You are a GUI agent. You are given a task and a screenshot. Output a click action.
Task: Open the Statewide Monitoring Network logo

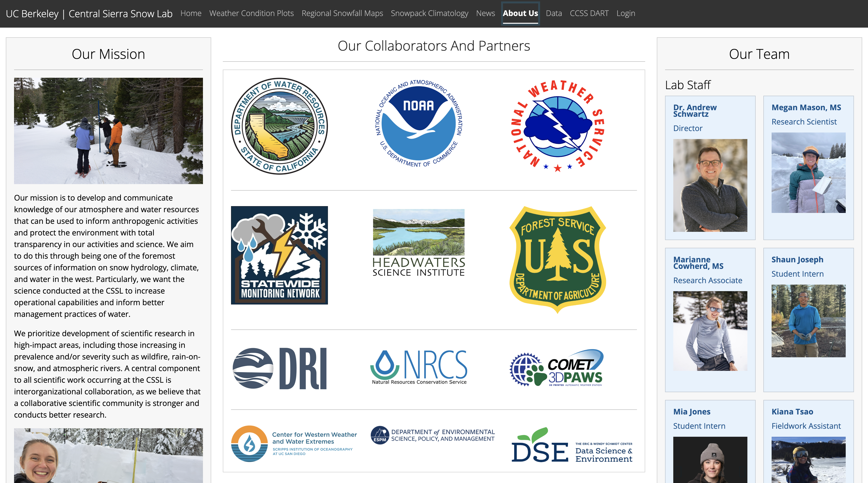click(279, 255)
